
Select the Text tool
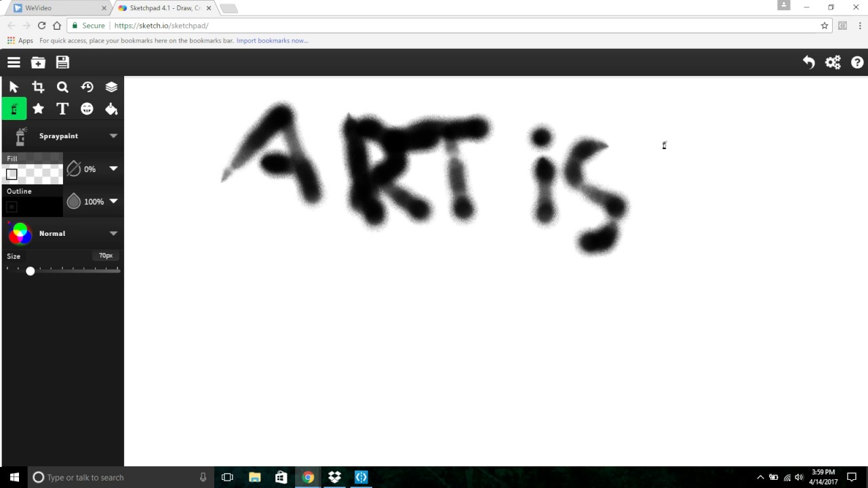coord(62,108)
